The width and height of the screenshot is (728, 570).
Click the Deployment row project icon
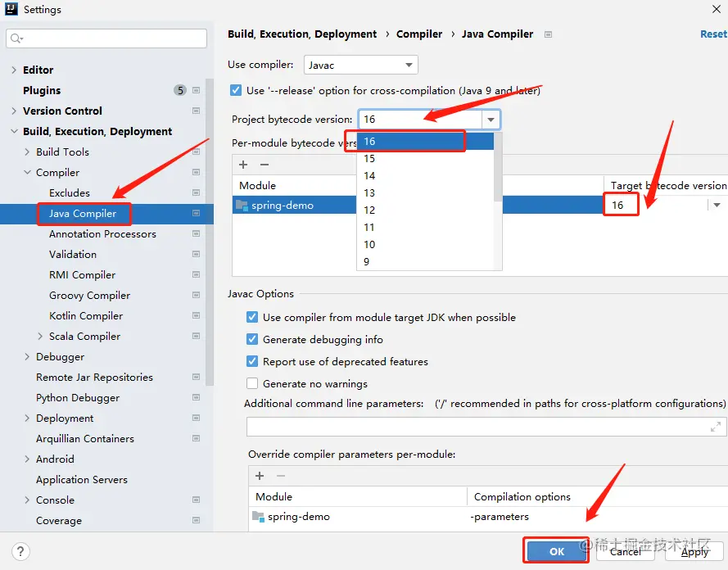[196, 418]
